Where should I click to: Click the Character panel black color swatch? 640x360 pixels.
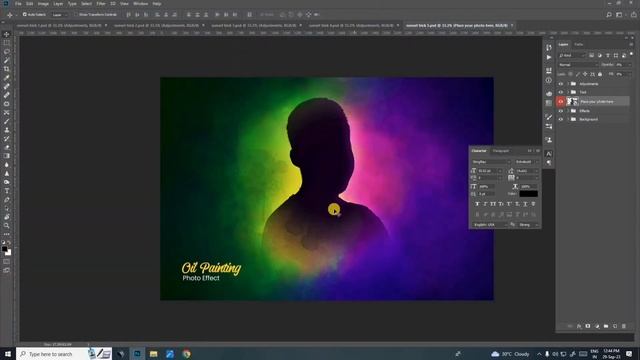pyautogui.click(x=529, y=194)
